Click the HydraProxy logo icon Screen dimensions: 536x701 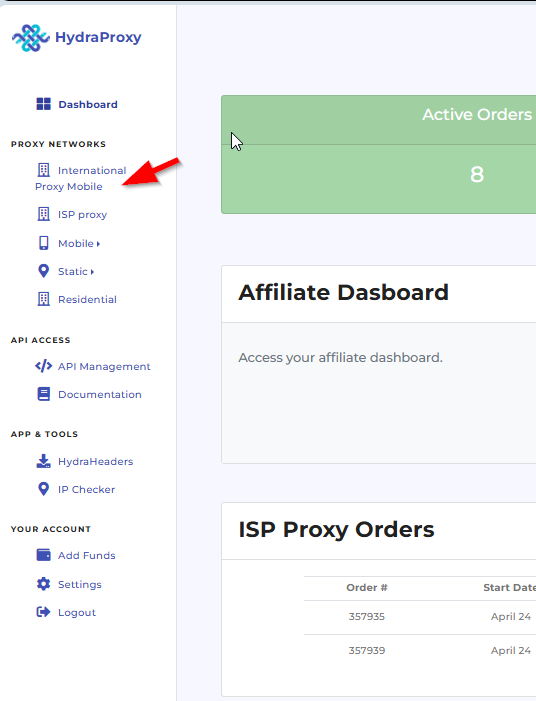[30, 38]
